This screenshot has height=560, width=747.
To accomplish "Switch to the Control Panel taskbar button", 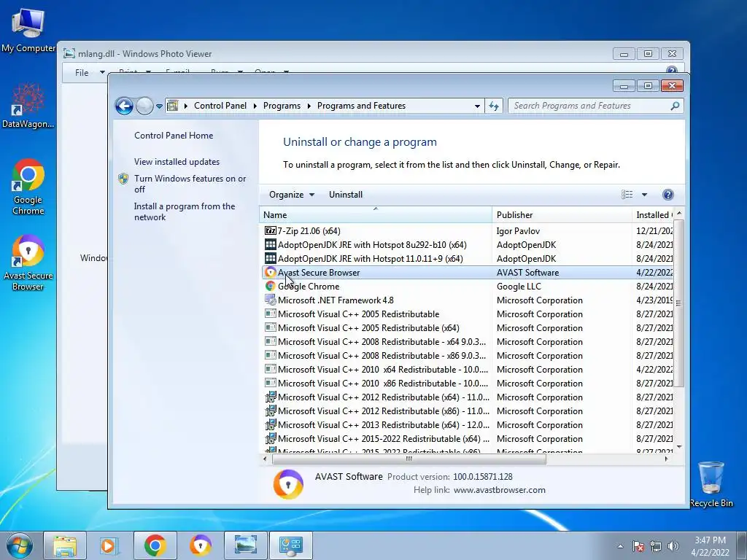I will [290, 545].
